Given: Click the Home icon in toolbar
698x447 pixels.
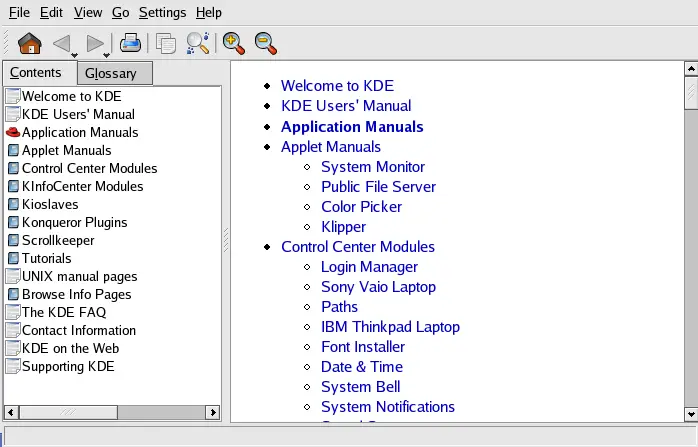Looking at the screenshot, I should pyautogui.click(x=30, y=43).
